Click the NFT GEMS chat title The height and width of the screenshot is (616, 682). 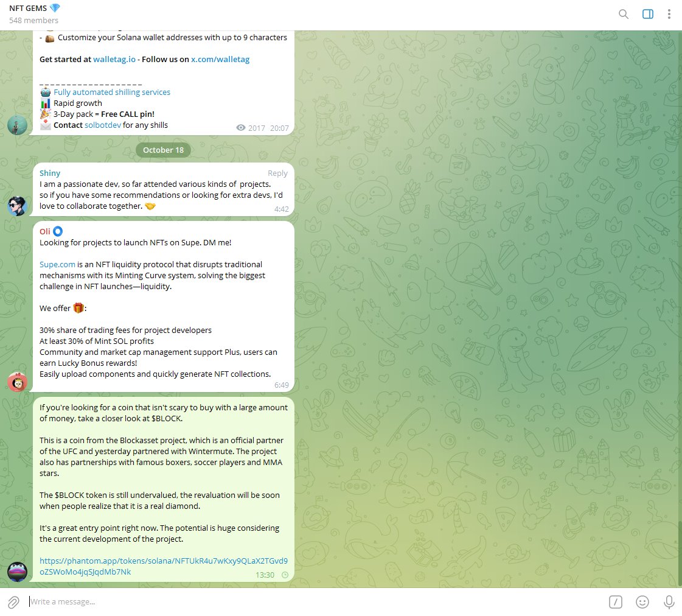pyautogui.click(x=28, y=9)
